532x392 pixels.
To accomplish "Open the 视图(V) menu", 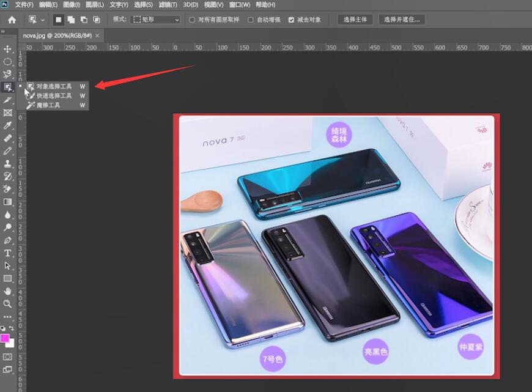I will (214, 5).
